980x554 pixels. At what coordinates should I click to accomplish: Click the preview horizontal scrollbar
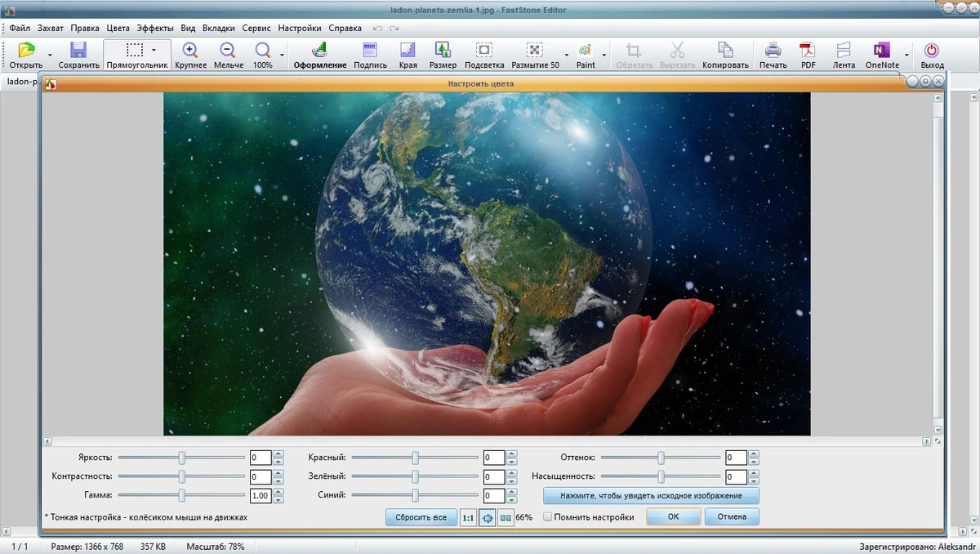pyautogui.click(x=487, y=441)
